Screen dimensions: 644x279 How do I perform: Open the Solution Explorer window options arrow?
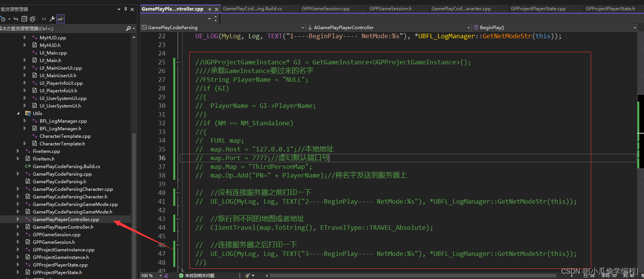click(119, 9)
